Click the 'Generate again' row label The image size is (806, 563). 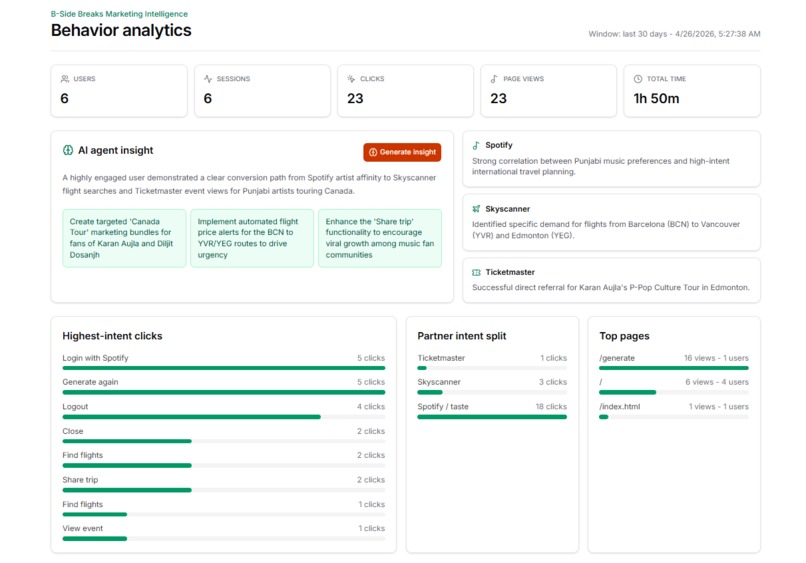(90, 382)
